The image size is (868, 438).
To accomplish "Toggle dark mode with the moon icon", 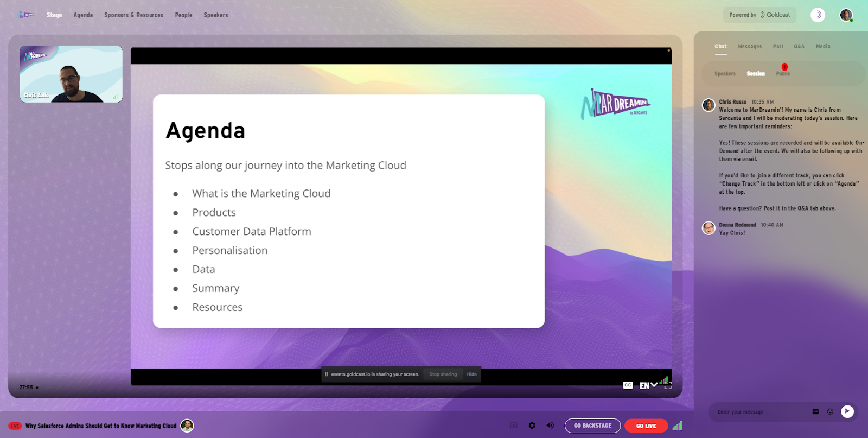I will click(x=818, y=15).
